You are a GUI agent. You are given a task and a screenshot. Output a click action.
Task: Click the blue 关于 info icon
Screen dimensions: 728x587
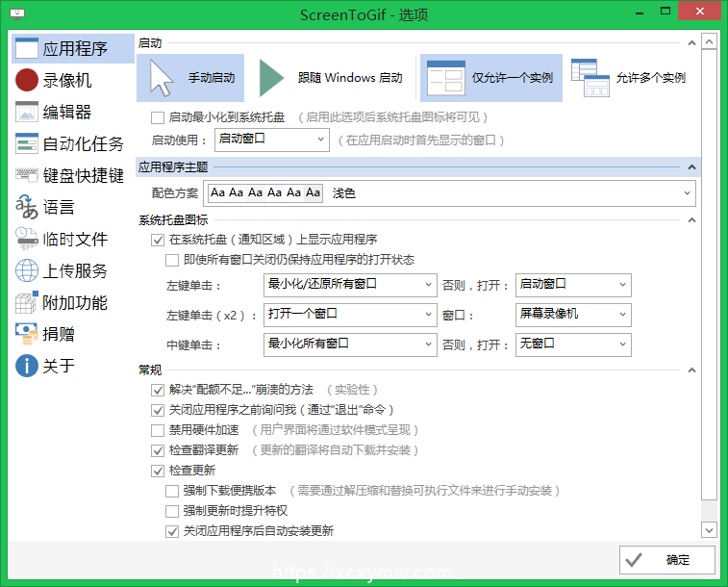pos(27,366)
